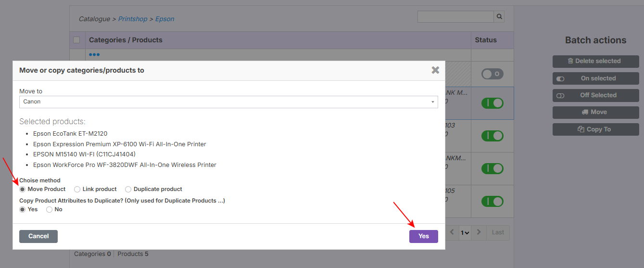Select the Link product radio option
This screenshot has width=644, height=268.
(77, 190)
